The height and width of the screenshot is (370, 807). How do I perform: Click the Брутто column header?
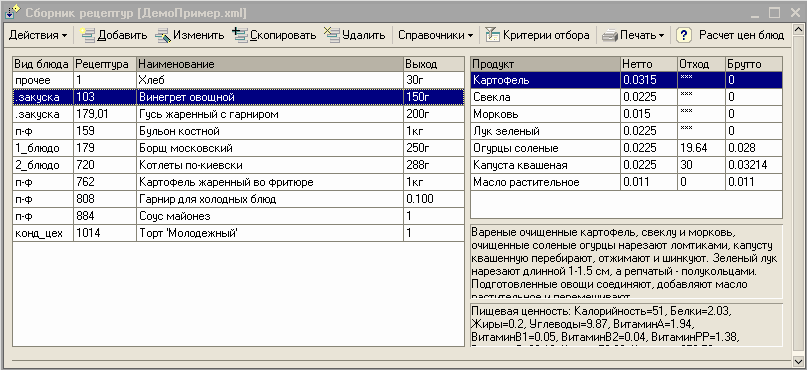click(754, 64)
